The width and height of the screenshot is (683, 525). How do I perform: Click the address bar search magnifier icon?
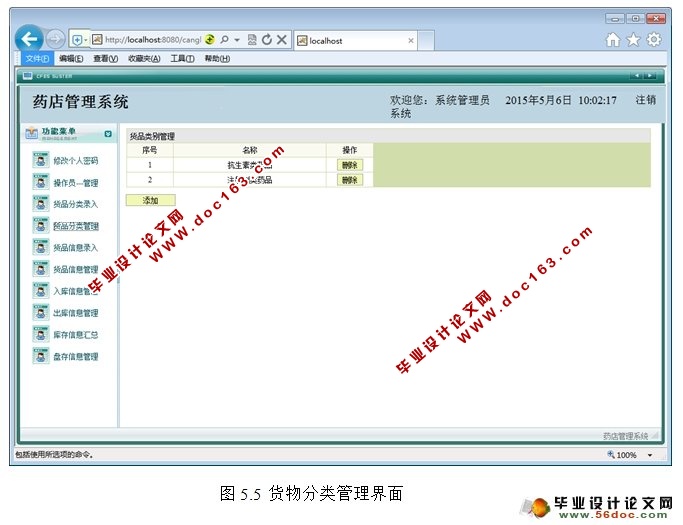pos(224,40)
